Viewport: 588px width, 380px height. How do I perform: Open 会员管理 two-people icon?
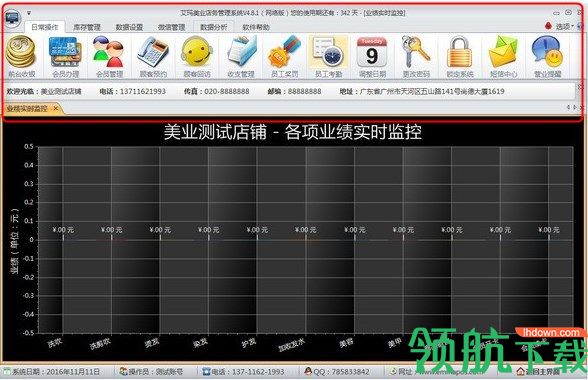(109, 57)
